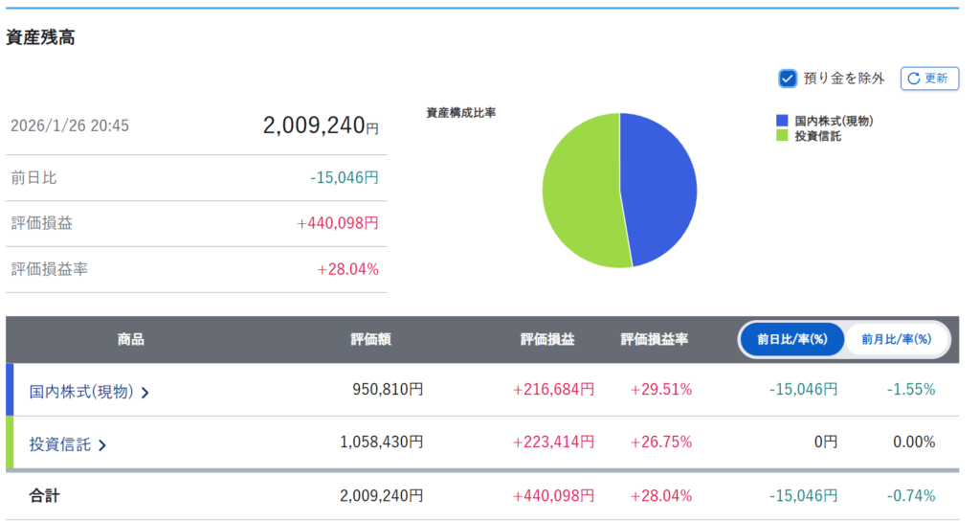The width and height of the screenshot is (980, 522).
Task: Switch to 前日比/率(%) view
Action: (791, 339)
